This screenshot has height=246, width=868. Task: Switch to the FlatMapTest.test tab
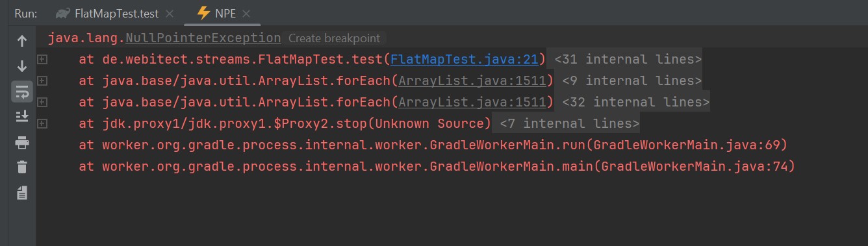(107, 13)
